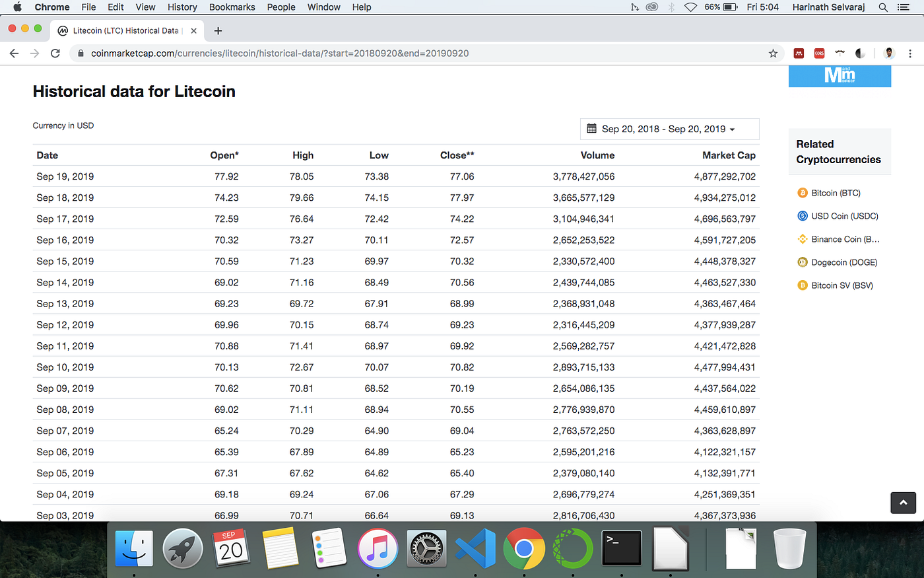Screen dimensions: 924x578
Task: Click the user profile avatar in toolbar
Action: [889, 54]
